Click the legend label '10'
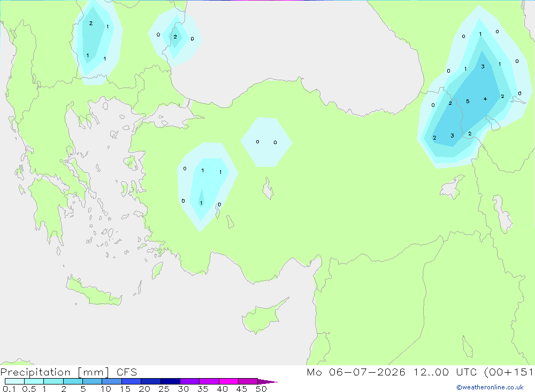 [106, 389]
